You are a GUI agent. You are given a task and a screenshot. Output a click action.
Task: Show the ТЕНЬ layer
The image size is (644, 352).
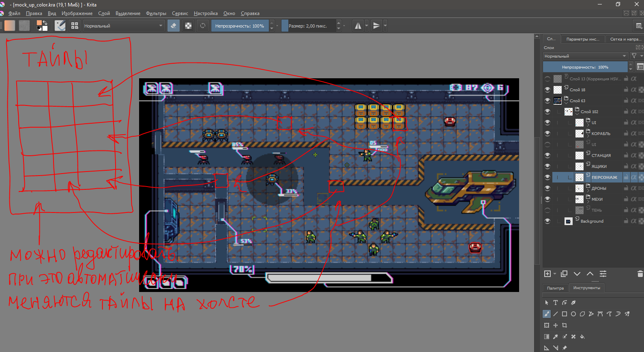(547, 210)
